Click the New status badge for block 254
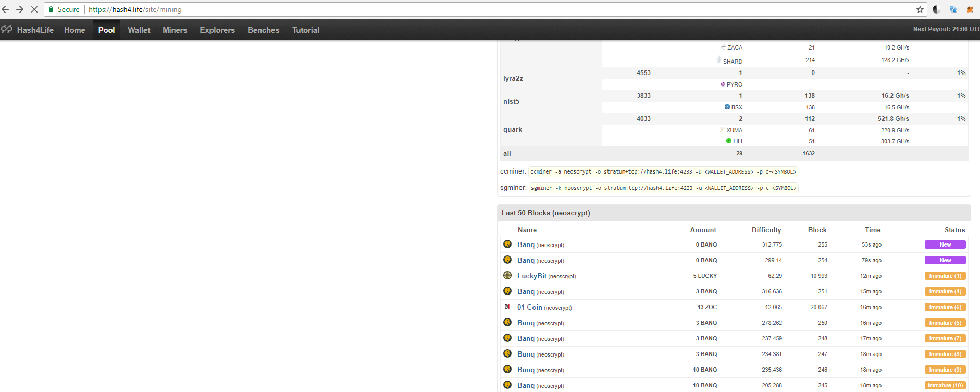The height and width of the screenshot is (392, 980). pos(945,260)
